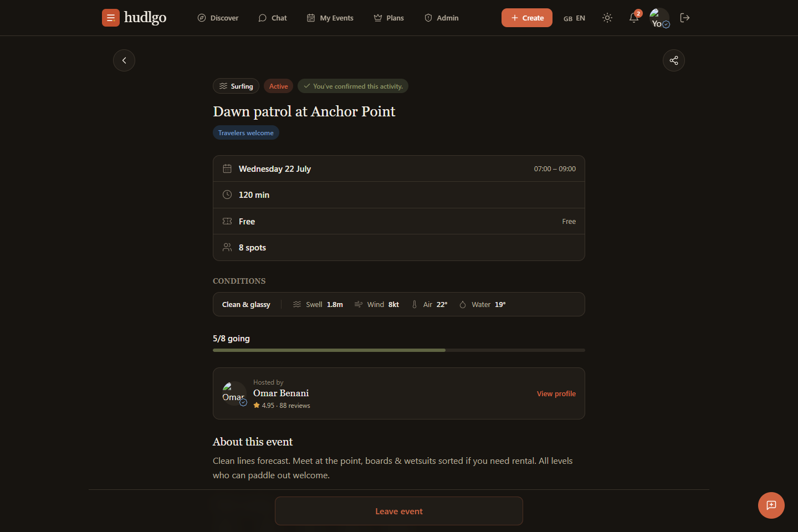Click the 8 spots text
Image resolution: width=798 pixels, height=532 pixels.
point(252,247)
